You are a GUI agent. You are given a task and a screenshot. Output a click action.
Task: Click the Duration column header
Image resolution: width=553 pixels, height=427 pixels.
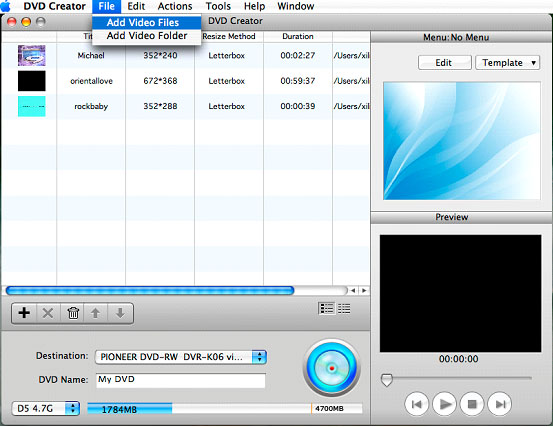click(298, 36)
